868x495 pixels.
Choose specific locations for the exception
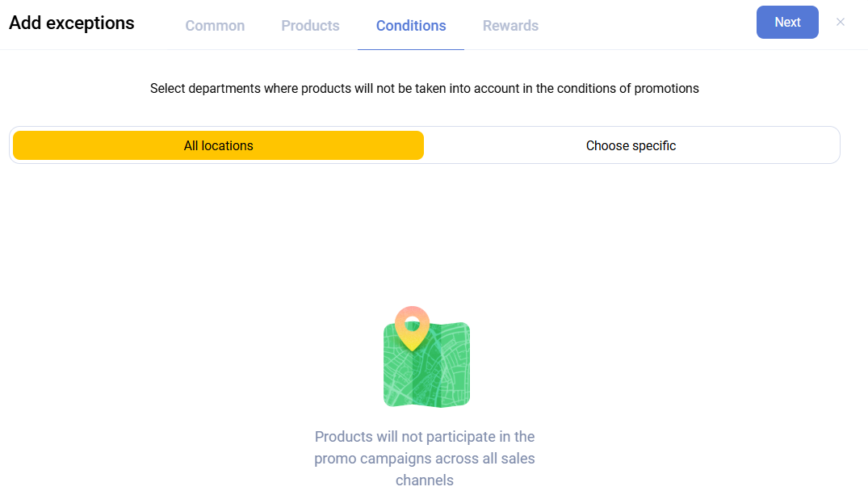tap(631, 145)
